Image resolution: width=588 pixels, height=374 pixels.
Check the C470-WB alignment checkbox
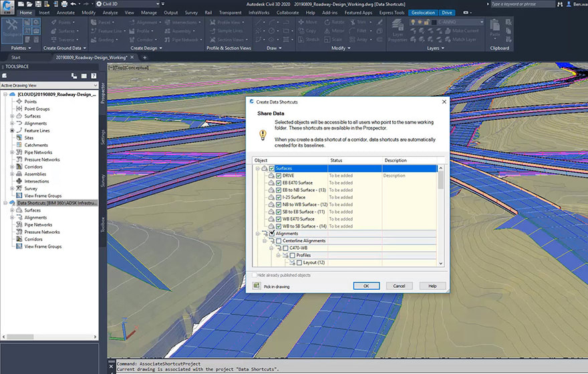click(x=285, y=248)
